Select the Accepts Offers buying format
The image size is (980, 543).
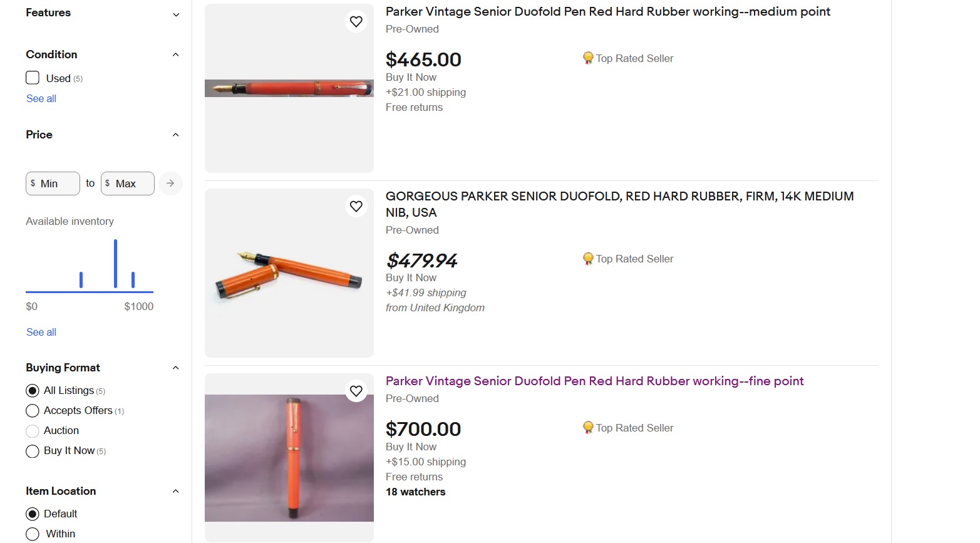(x=33, y=411)
